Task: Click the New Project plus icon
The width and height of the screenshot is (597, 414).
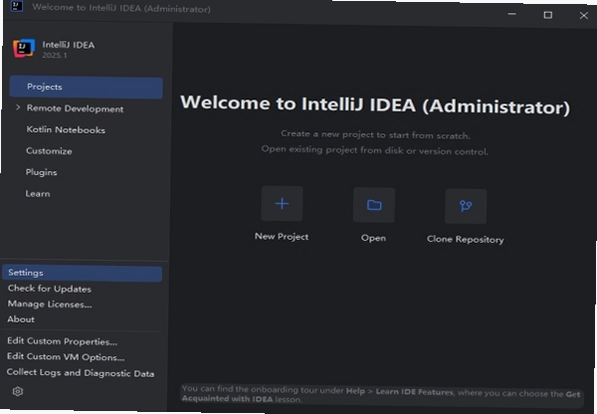Action: pyautogui.click(x=282, y=203)
